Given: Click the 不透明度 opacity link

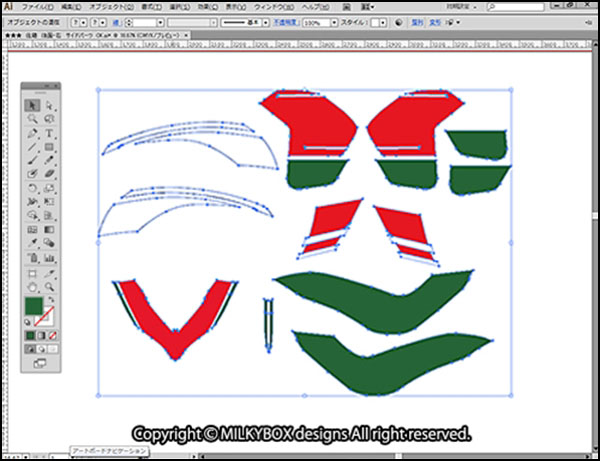Looking at the screenshot, I should click(x=286, y=23).
